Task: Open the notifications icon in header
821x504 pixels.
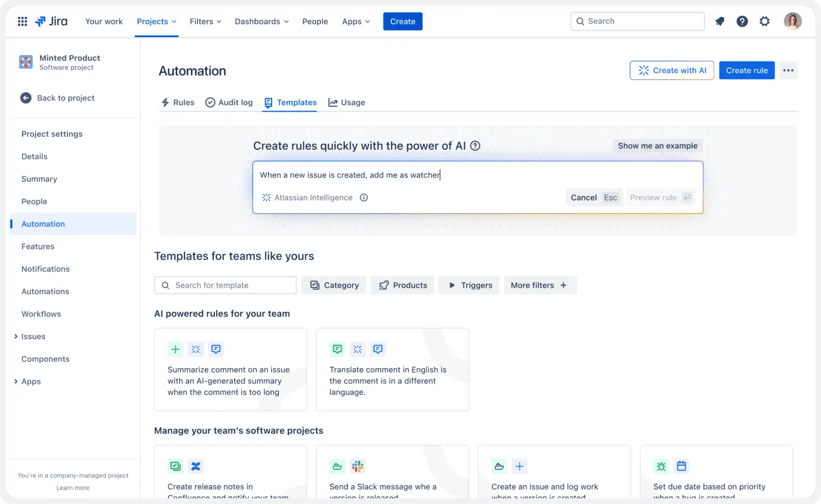Action: click(720, 21)
